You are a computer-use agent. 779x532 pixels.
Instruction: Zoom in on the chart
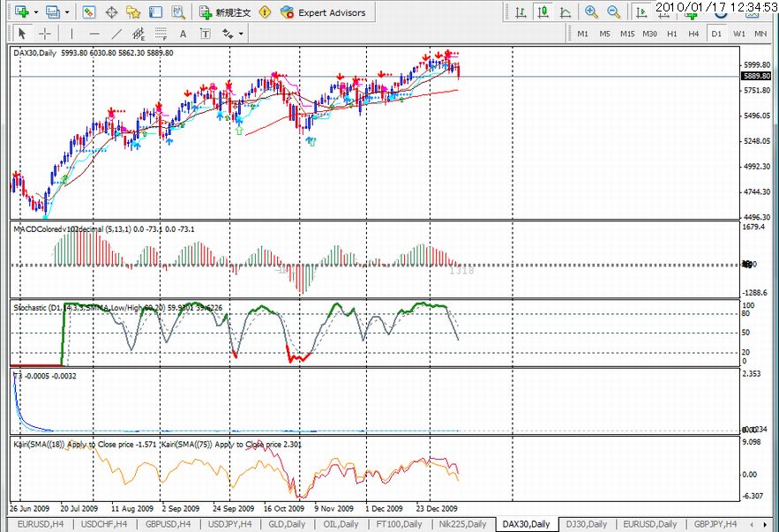(x=591, y=12)
